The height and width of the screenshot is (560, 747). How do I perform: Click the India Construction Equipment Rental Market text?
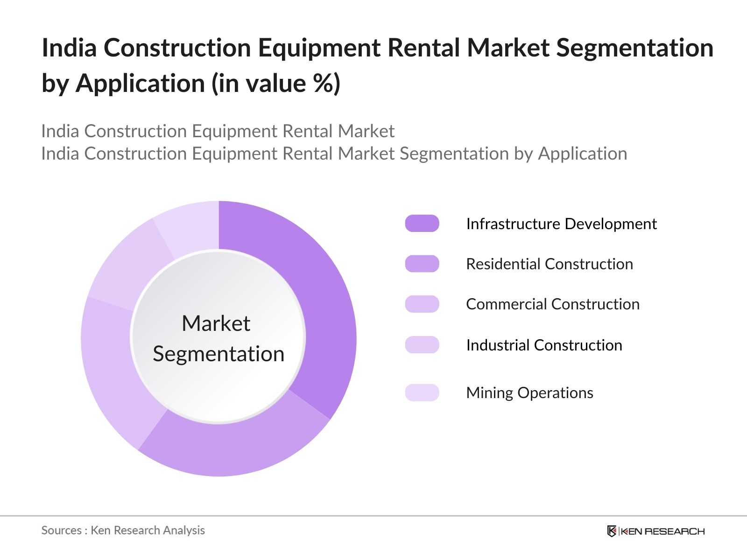pyautogui.click(x=218, y=132)
